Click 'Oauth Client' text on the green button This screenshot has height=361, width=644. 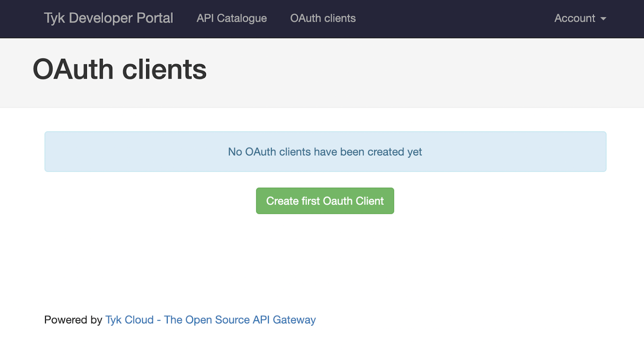pos(353,201)
